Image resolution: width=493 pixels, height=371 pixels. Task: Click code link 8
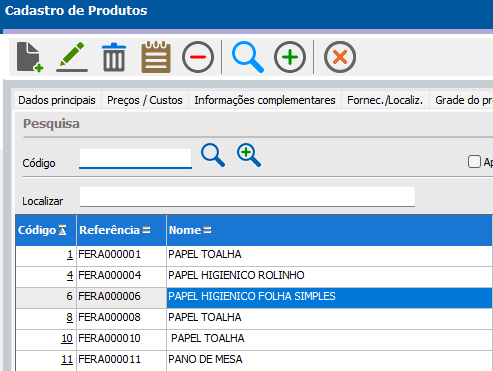click(x=69, y=318)
